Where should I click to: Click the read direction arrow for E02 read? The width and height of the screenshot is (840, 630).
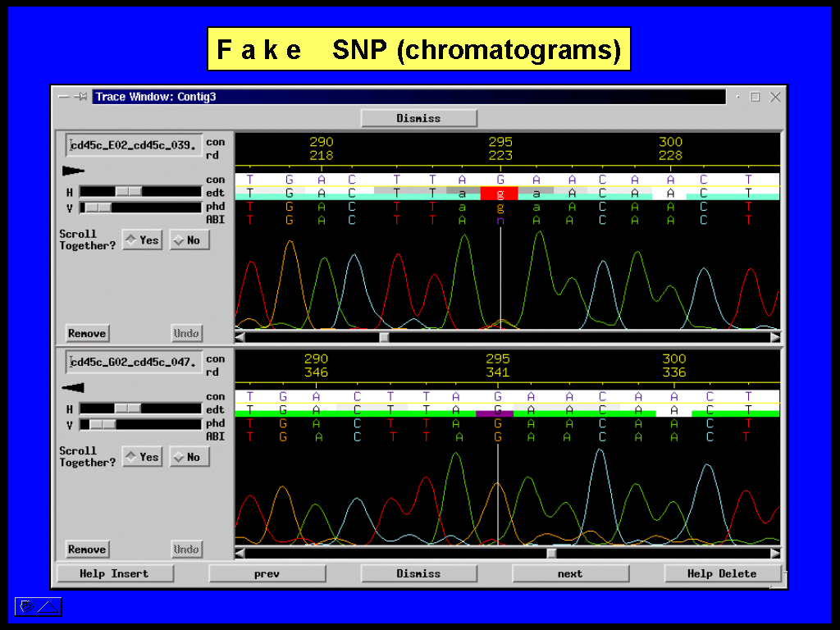point(73,171)
